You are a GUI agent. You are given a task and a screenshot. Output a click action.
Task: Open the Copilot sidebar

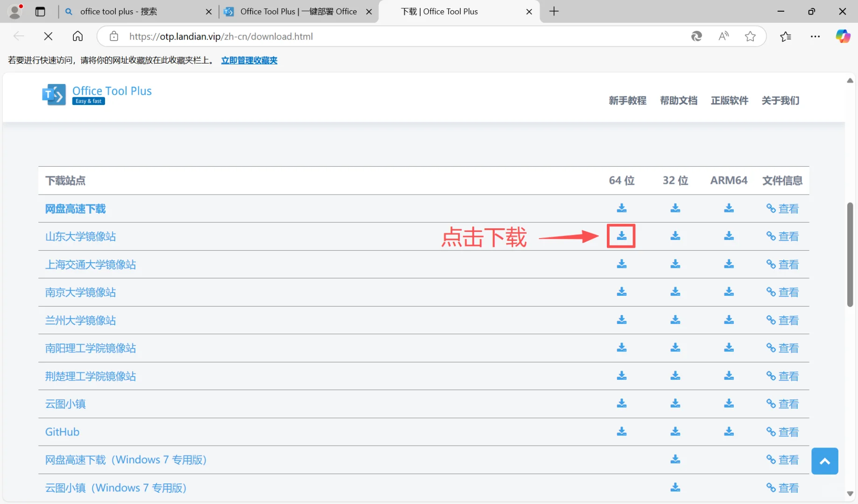tap(843, 36)
